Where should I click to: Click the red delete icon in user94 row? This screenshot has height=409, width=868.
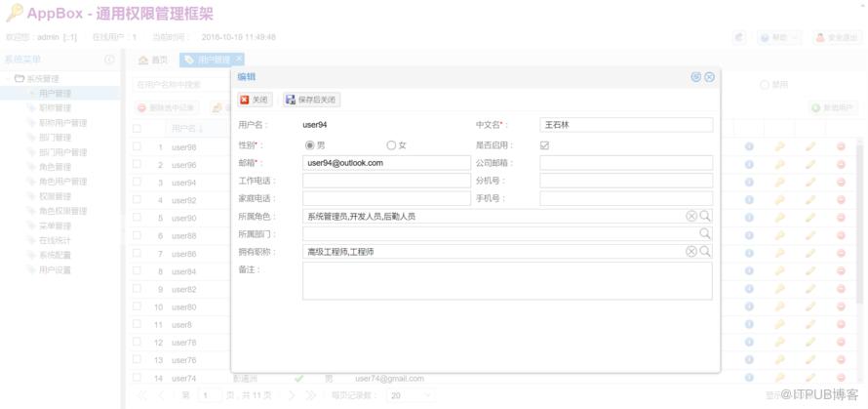[841, 183]
